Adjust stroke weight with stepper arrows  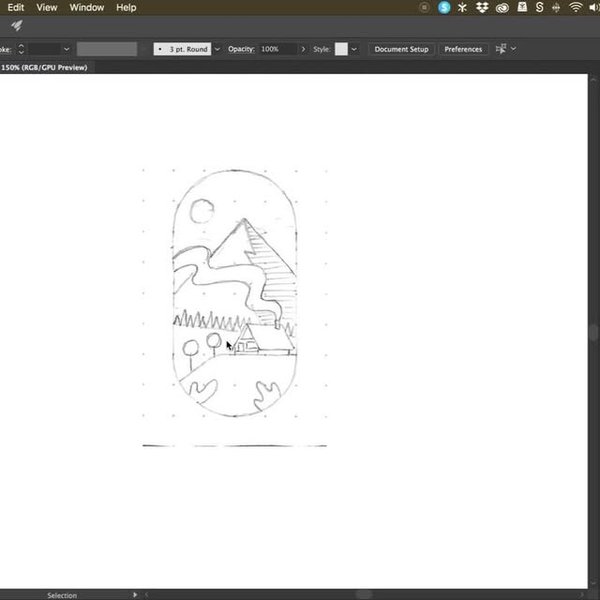21,48
